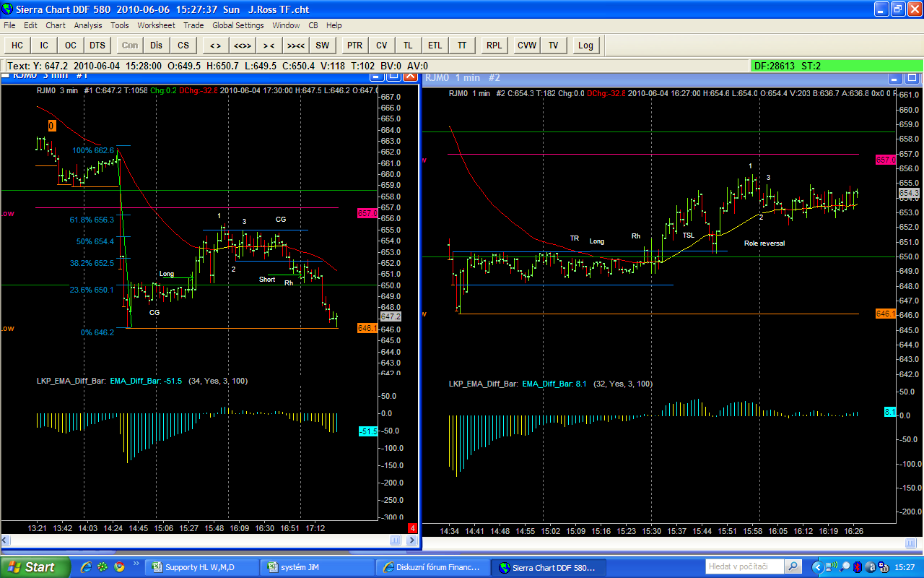
Task: Click the HC toolbar button
Action: [x=17, y=45]
